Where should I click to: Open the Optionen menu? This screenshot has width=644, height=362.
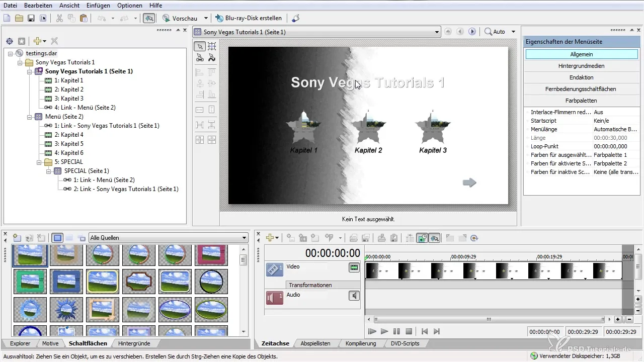pos(130,5)
